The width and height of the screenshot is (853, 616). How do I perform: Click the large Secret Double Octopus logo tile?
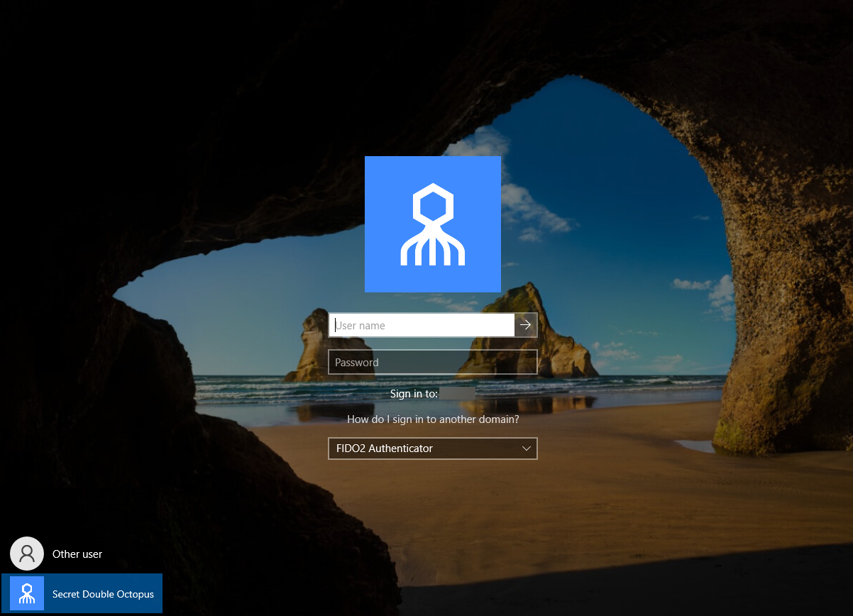pos(433,224)
